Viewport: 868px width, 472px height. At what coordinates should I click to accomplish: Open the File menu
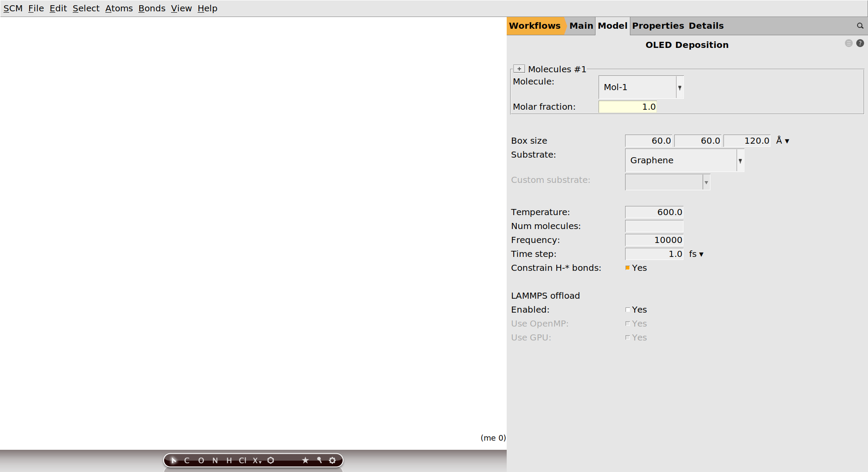pos(36,8)
